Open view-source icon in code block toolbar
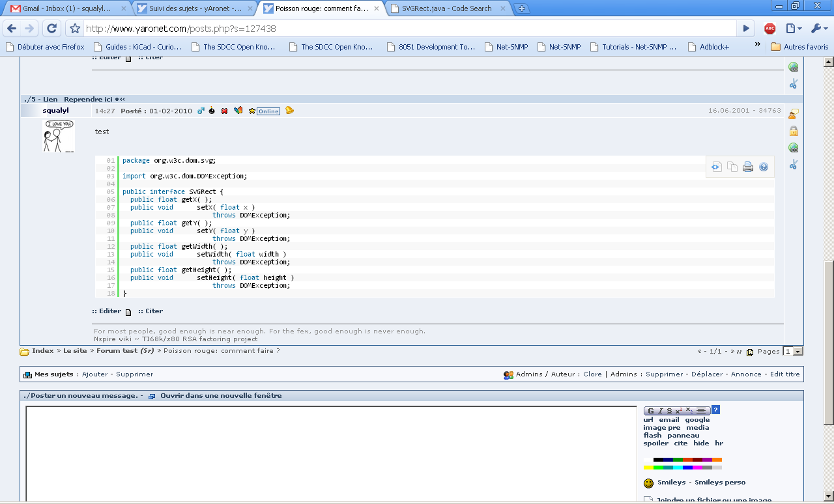Screen dimensions: 834x504 (x=716, y=167)
